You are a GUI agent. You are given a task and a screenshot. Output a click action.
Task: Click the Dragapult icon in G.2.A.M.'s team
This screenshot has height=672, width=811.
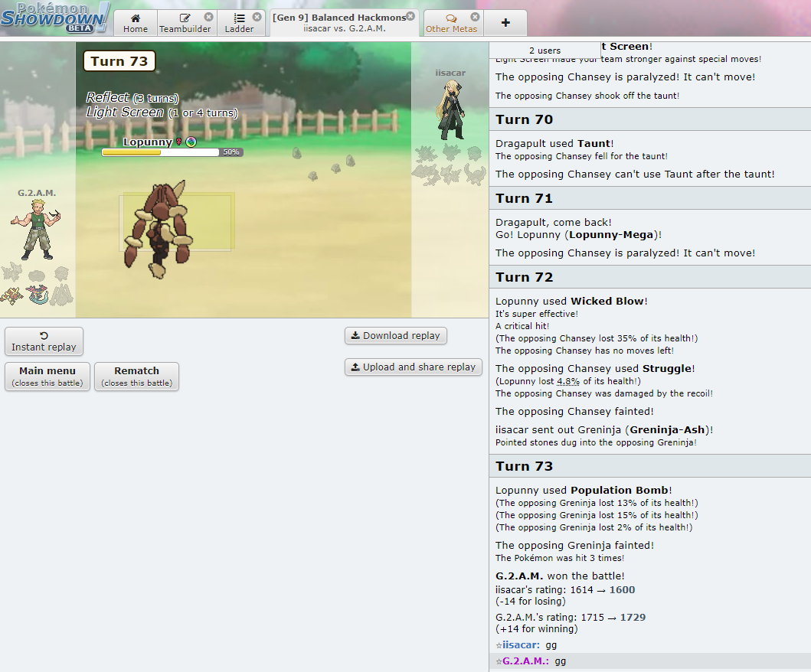38,295
